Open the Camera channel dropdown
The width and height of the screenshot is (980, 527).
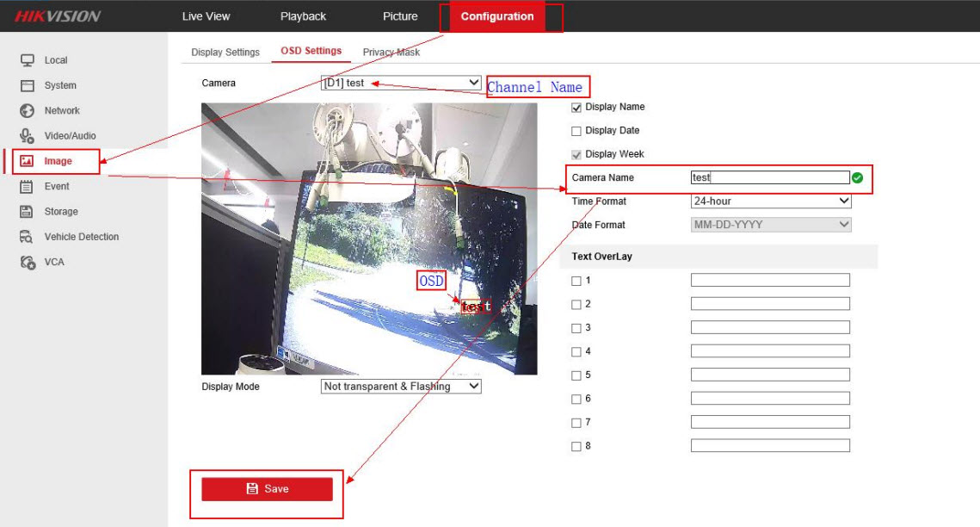coord(400,83)
